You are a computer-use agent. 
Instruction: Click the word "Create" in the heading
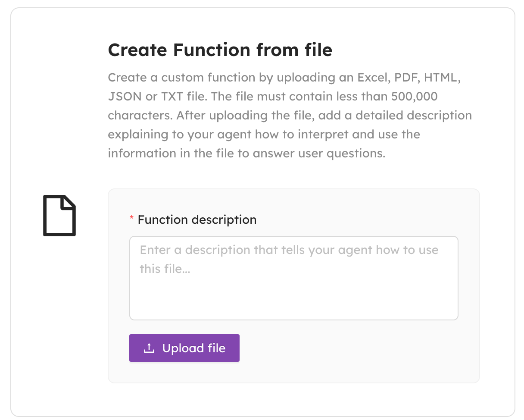pyautogui.click(x=137, y=50)
